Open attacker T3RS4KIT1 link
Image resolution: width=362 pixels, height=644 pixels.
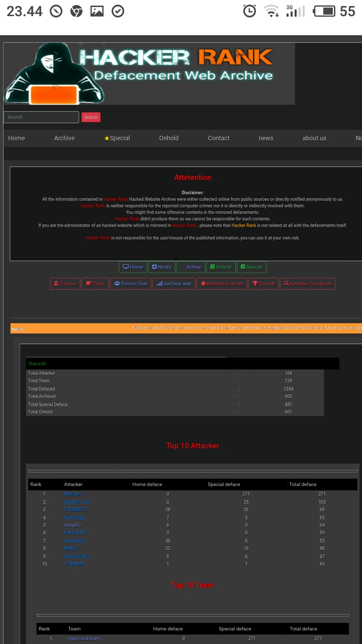75,510
